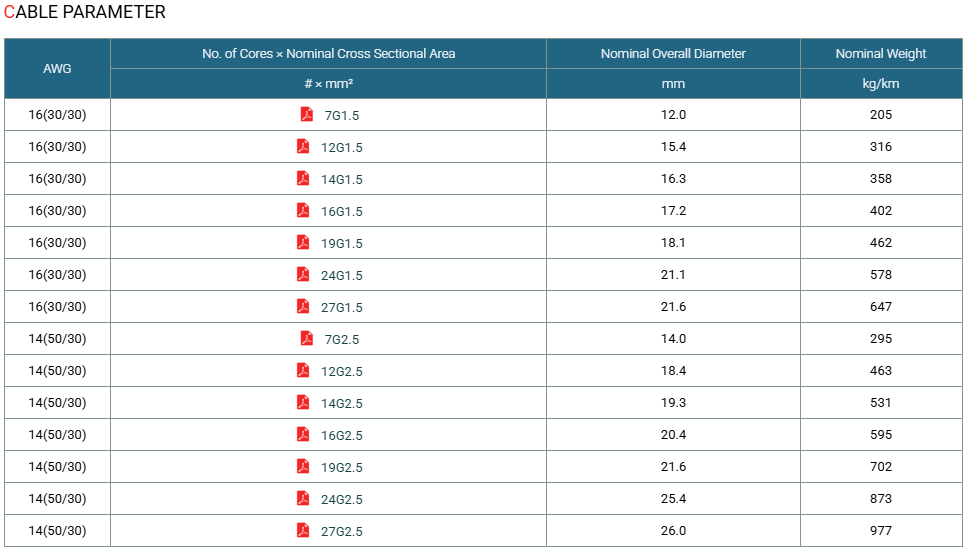Open the 14G1.5 datasheet link
967x551 pixels.
342,180
